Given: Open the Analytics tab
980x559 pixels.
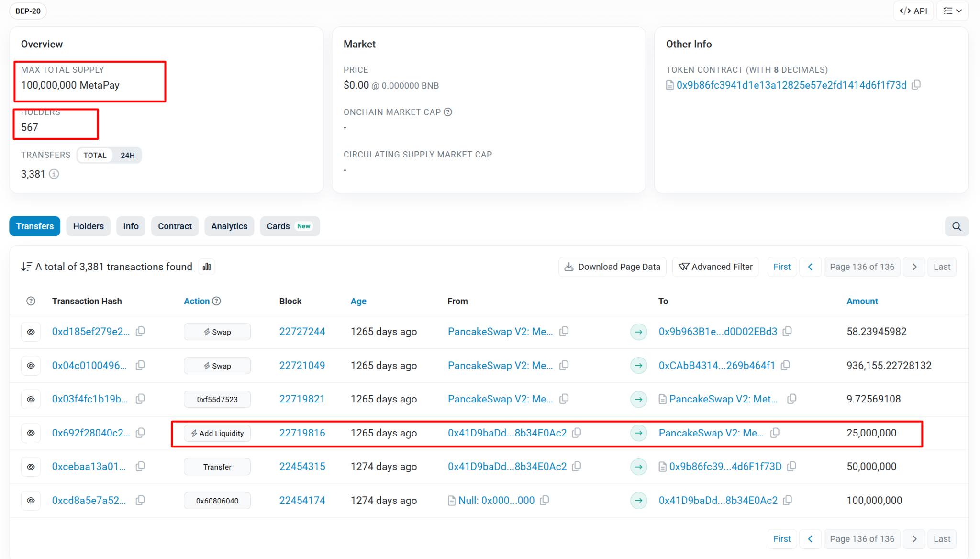Looking at the screenshot, I should coord(229,226).
